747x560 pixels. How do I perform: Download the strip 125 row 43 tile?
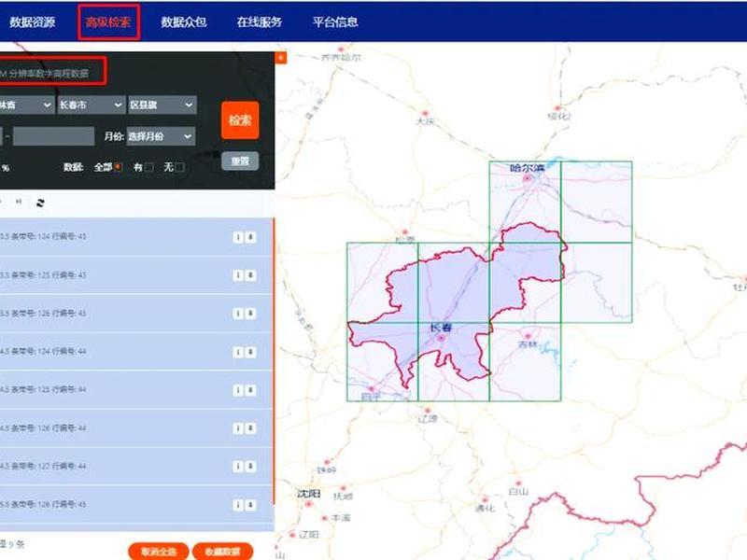250,275
